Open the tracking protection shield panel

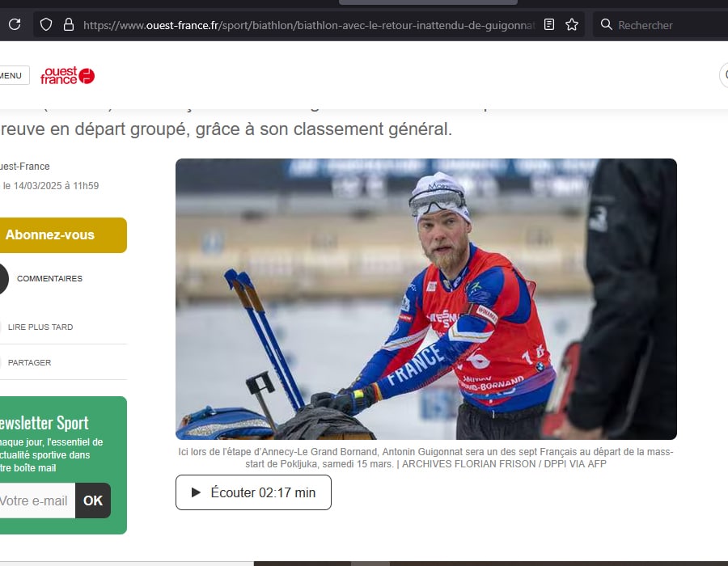click(x=45, y=24)
